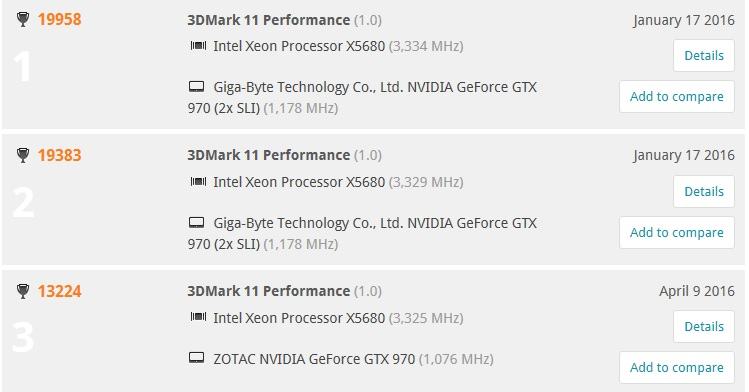
Task: Click the 19958 score link
Action: (x=60, y=20)
